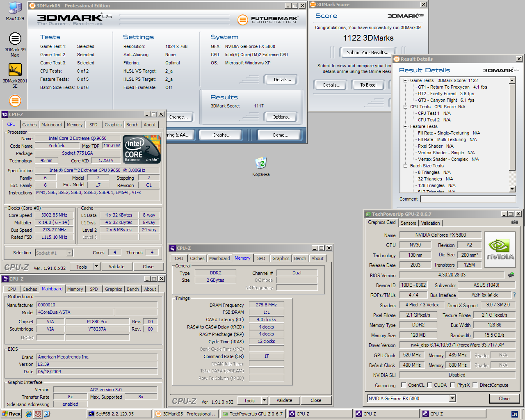This screenshot has height=420, width=525.
Task: Collapse the Batch Size Tests tree node
Action: tap(406, 166)
